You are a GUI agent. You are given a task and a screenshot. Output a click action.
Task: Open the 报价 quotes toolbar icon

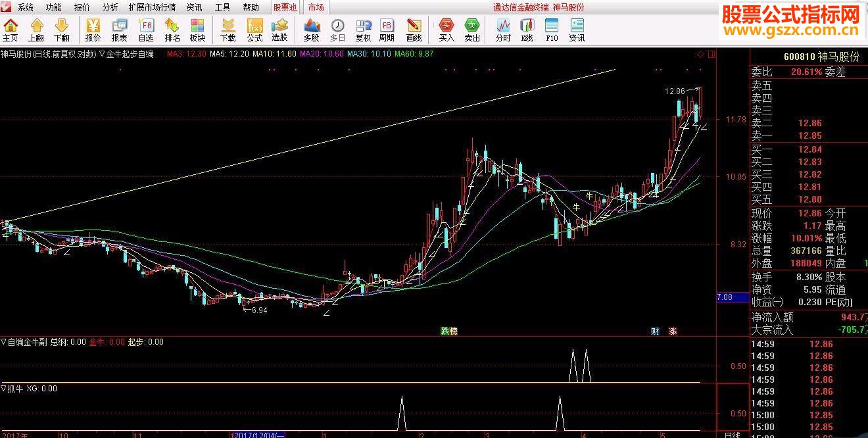(x=93, y=30)
